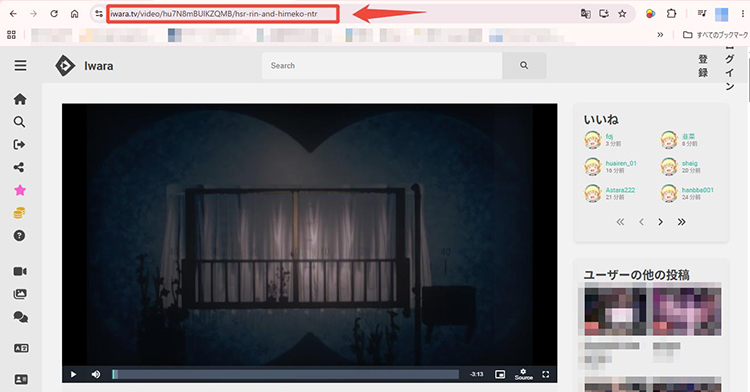Click the gold coins sidebar icon
This screenshot has height=392, width=750.
(x=20, y=213)
